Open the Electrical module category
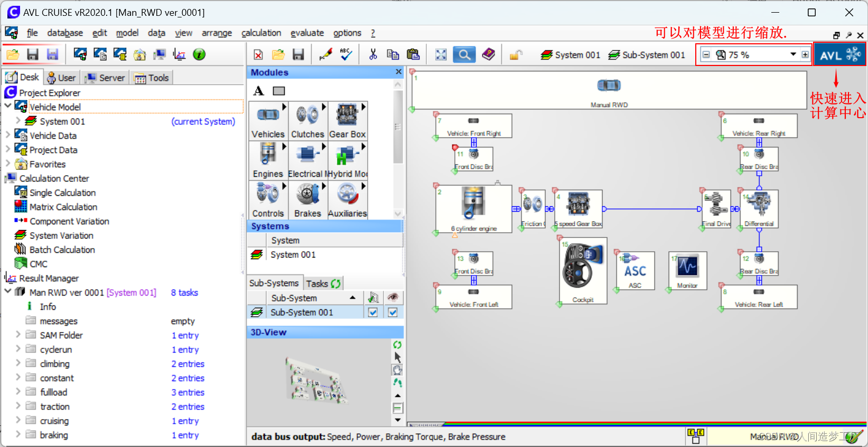 coord(307,160)
